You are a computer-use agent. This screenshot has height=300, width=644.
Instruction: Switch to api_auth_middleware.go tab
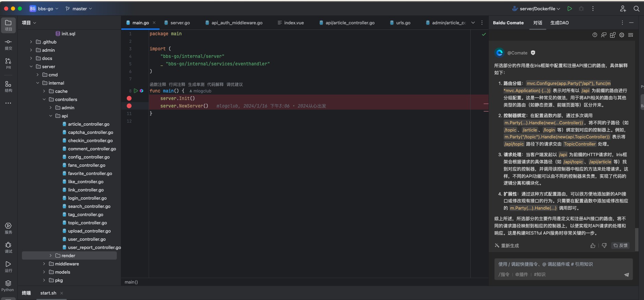point(234,23)
